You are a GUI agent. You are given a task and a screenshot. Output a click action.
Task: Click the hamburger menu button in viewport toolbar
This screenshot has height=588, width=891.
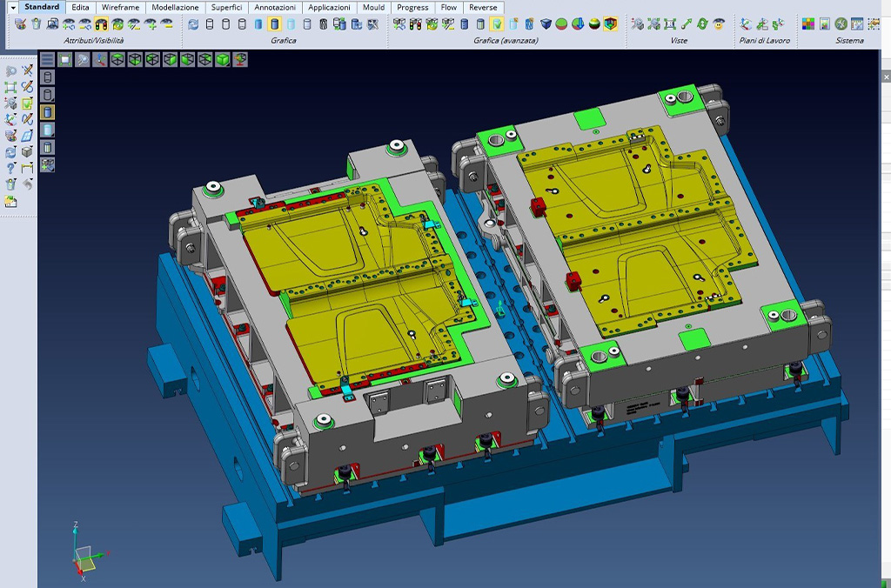click(x=47, y=60)
